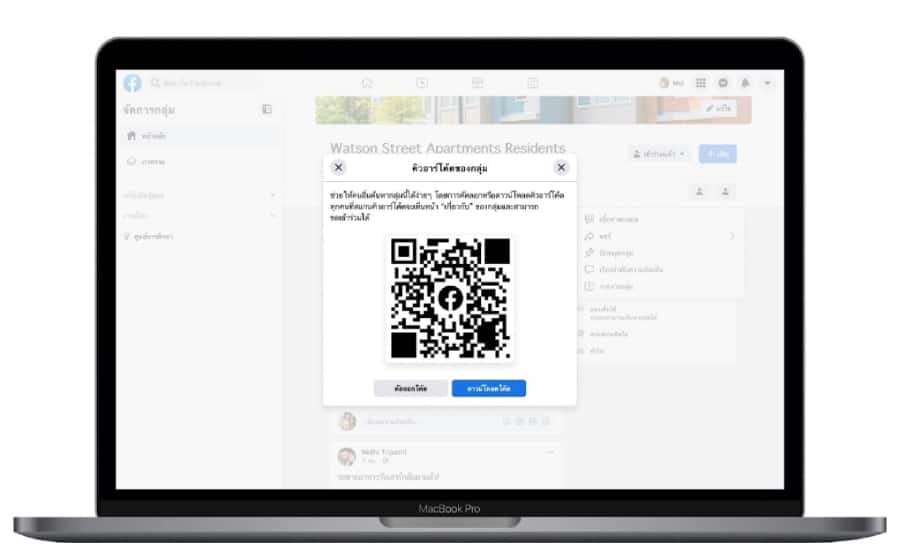Open the post author's profile picture

pos(347,456)
